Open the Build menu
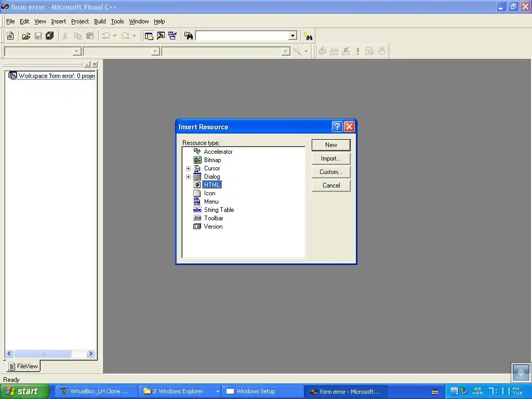Screen dimensions: 532x399 click(100, 21)
